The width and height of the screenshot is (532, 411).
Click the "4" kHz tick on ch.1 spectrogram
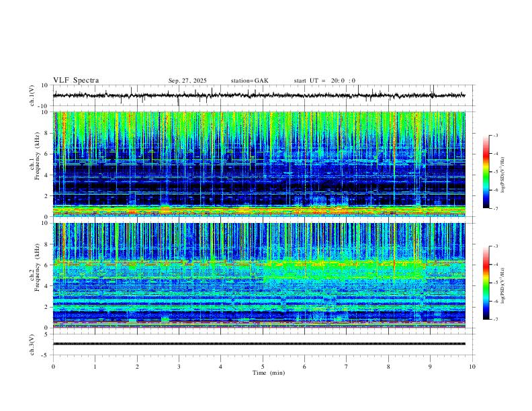pyautogui.click(x=46, y=175)
